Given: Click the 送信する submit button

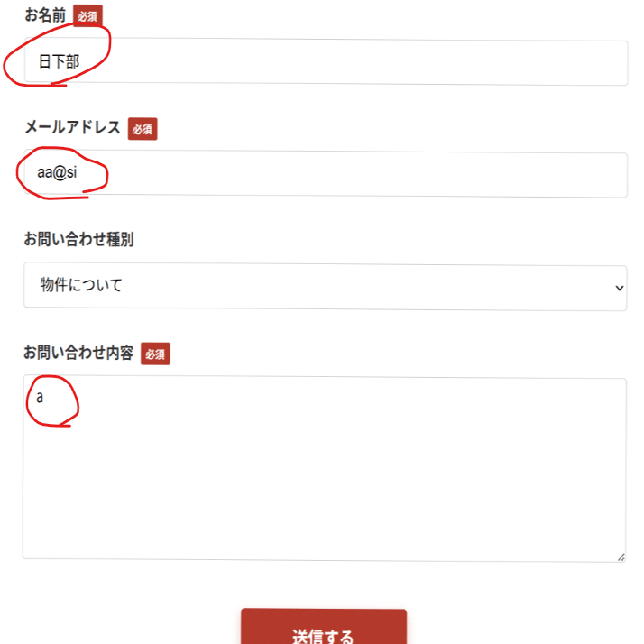Looking at the screenshot, I should click(324, 626).
